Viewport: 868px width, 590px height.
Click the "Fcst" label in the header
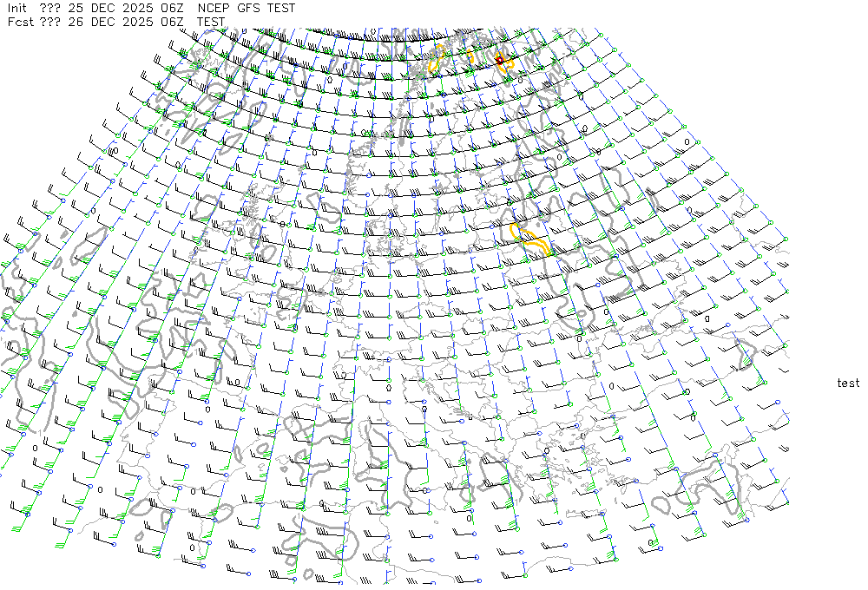coord(21,22)
